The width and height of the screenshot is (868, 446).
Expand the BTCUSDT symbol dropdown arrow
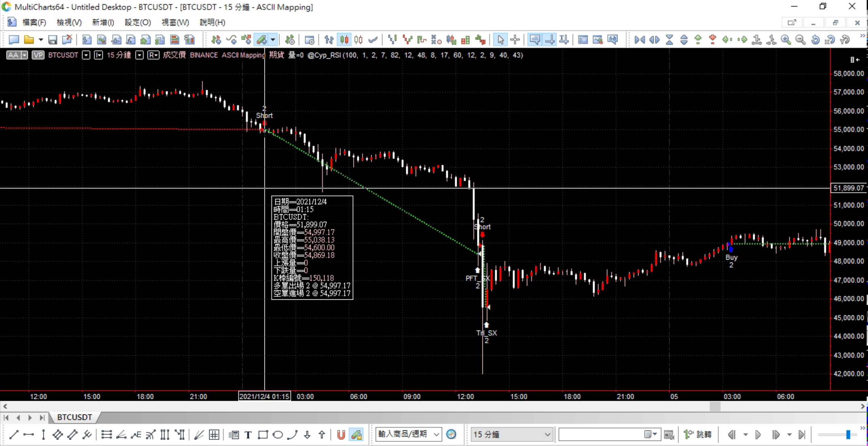[86, 55]
